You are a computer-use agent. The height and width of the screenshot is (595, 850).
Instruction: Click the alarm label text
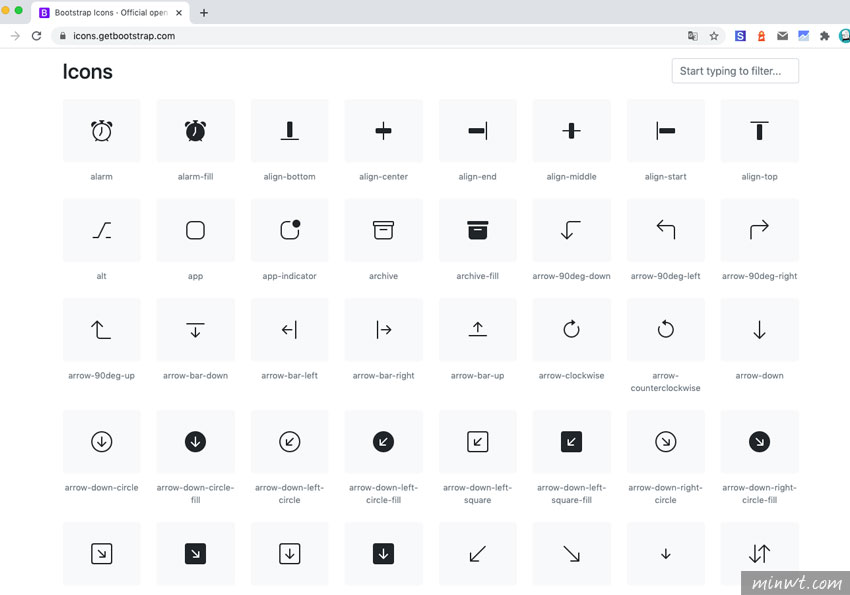tap(101, 177)
